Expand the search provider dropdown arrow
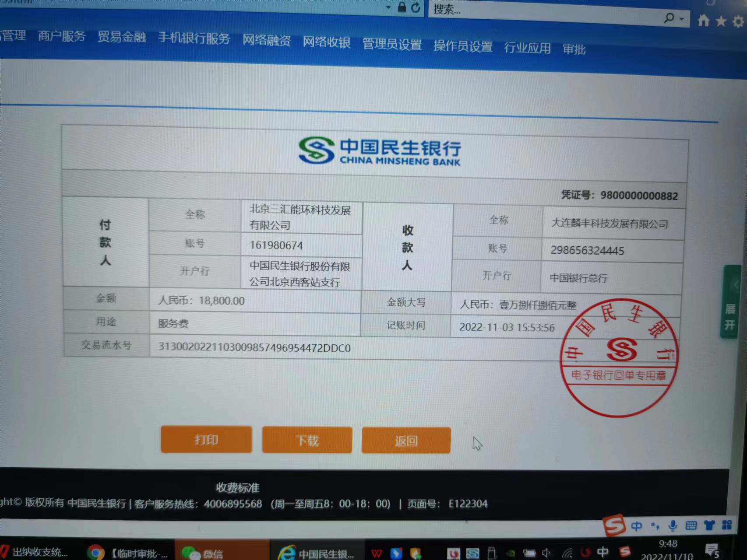The height and width of the screenshot is (560, 747). (682, 19)
